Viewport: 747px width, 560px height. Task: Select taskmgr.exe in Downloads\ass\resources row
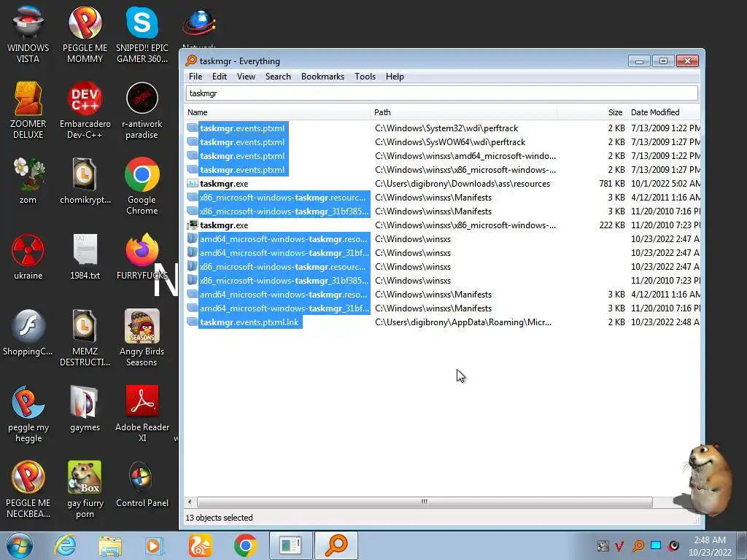click(x=443, y=184)
